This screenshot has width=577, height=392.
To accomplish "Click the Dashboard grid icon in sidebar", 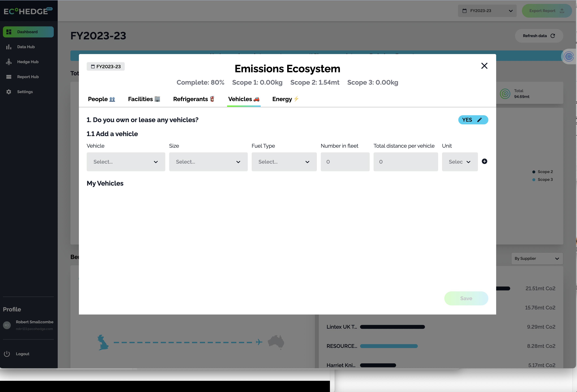I will (9, 32).
